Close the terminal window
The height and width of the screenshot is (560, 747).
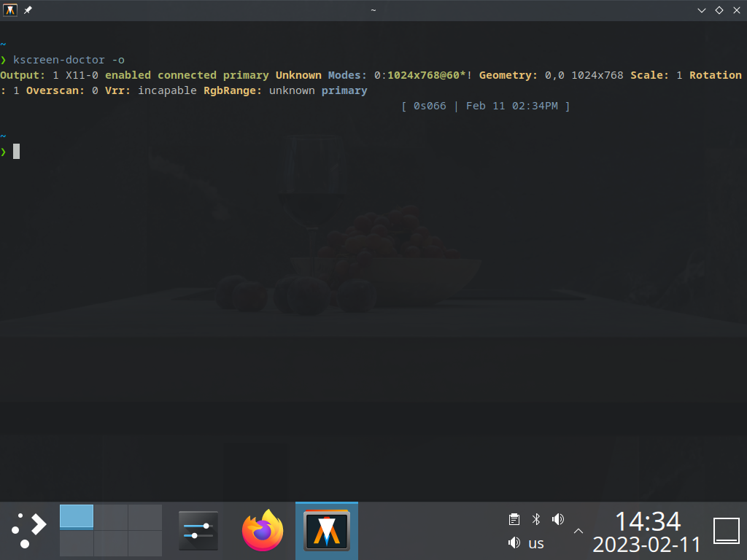point(737,10)
